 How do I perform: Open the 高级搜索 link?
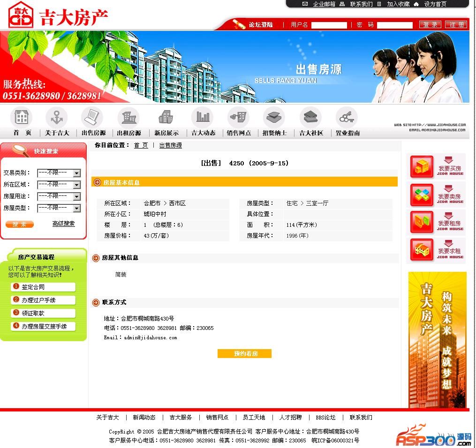tap(63, 224)
